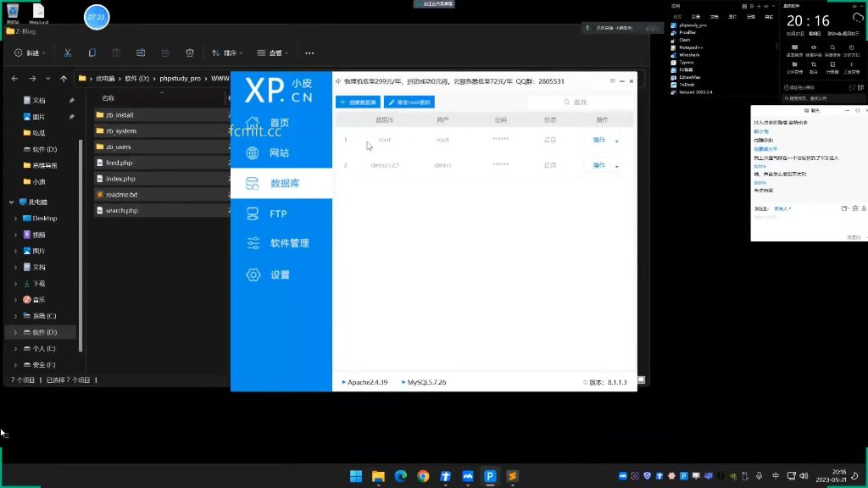Click phpstudy_pro in the address breadcrumb
This screenshot has width=868, height=488.
coord(180,79)
